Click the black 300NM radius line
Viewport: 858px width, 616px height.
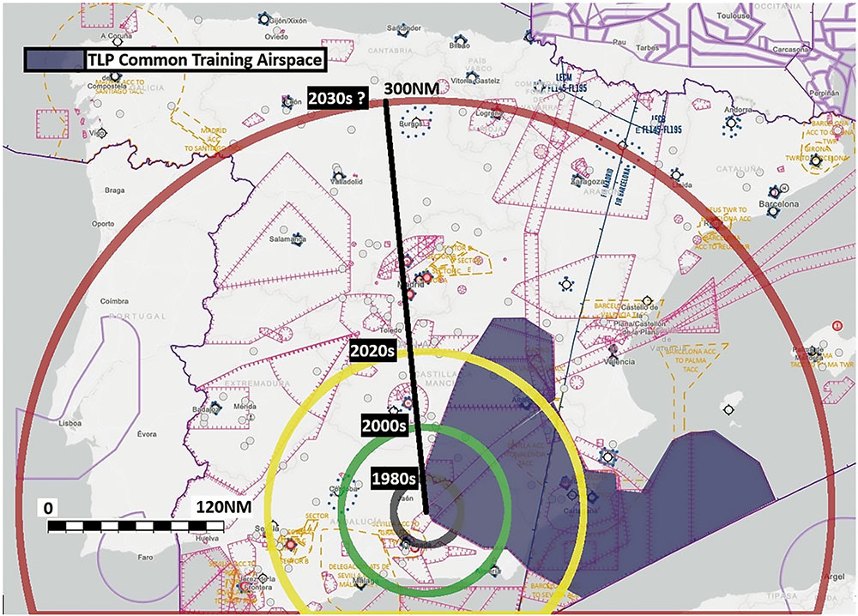click(x=406, y=306)
